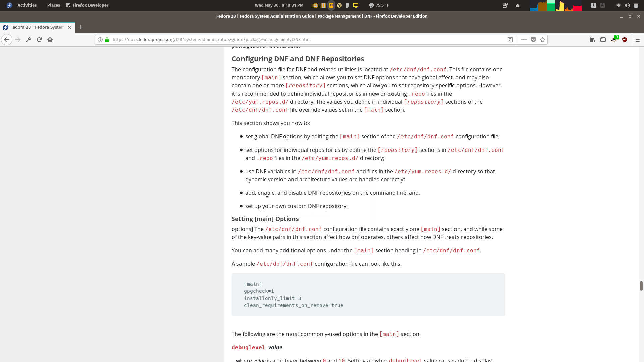Click [main] line in the sample config
The width and height of the screenshot is (644, 362).
253,284
